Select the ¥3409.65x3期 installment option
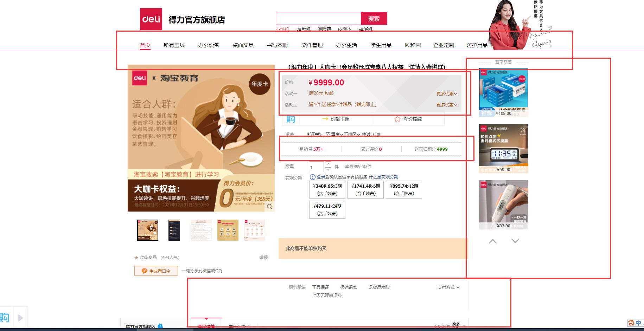 coord(327,190)
